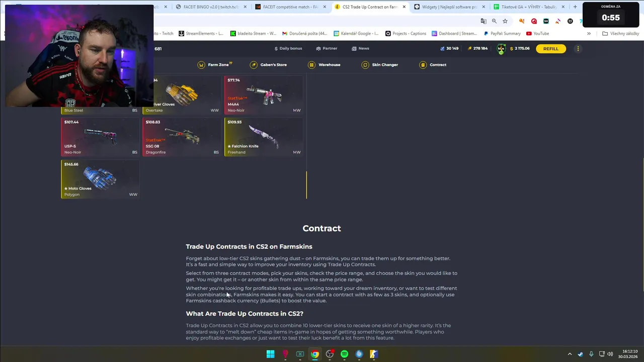Open the Dashboard Stream bookmark
Screen dimensions: 644x362
click(x=454, y=34)
